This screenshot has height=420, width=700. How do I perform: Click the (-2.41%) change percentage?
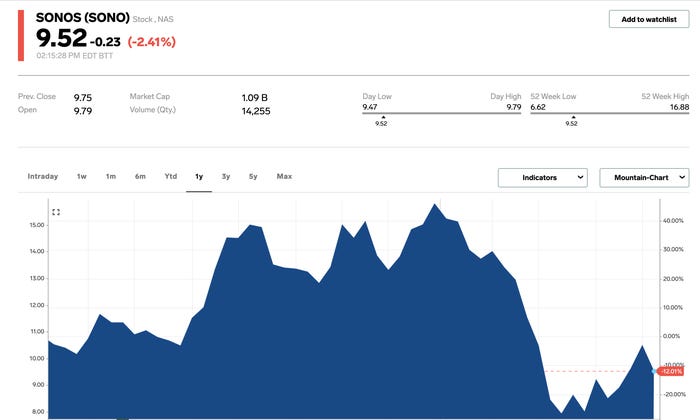[152, 42]
